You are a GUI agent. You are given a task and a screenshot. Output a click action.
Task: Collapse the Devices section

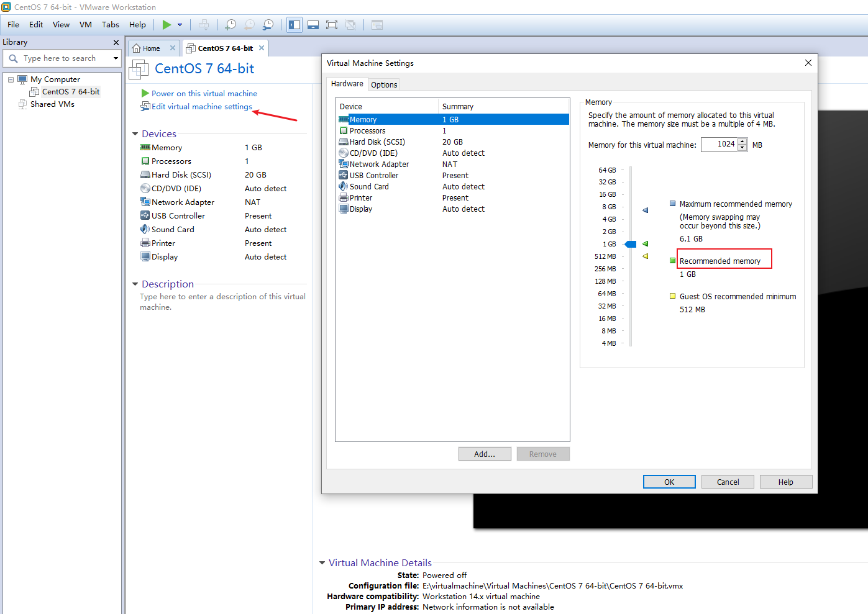click(135, 134)
